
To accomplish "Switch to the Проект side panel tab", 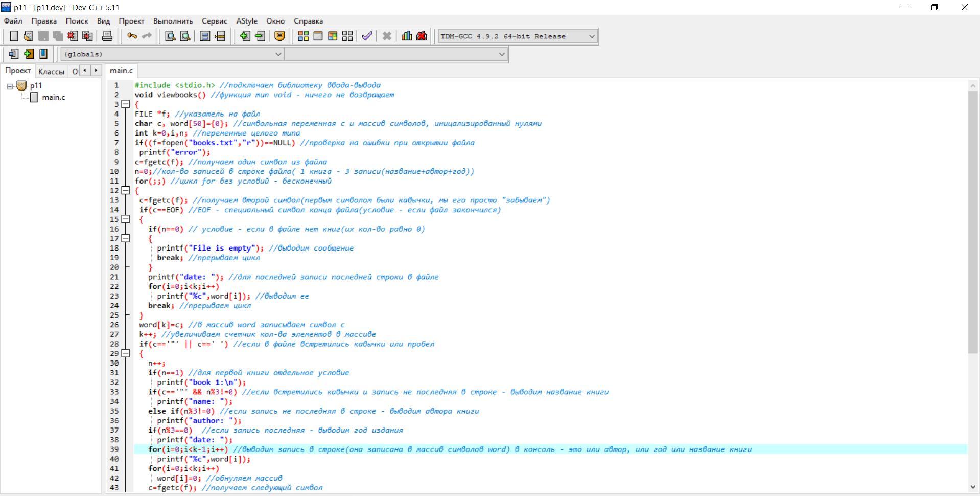I will pos(18,71).
